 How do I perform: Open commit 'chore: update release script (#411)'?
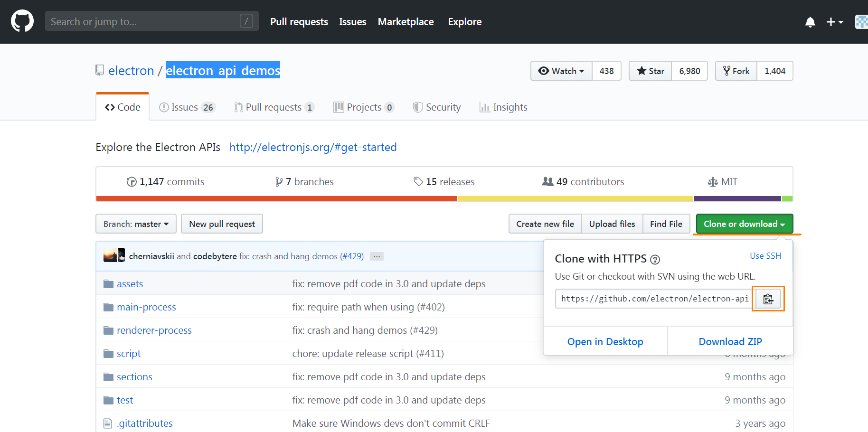(368, 354)
